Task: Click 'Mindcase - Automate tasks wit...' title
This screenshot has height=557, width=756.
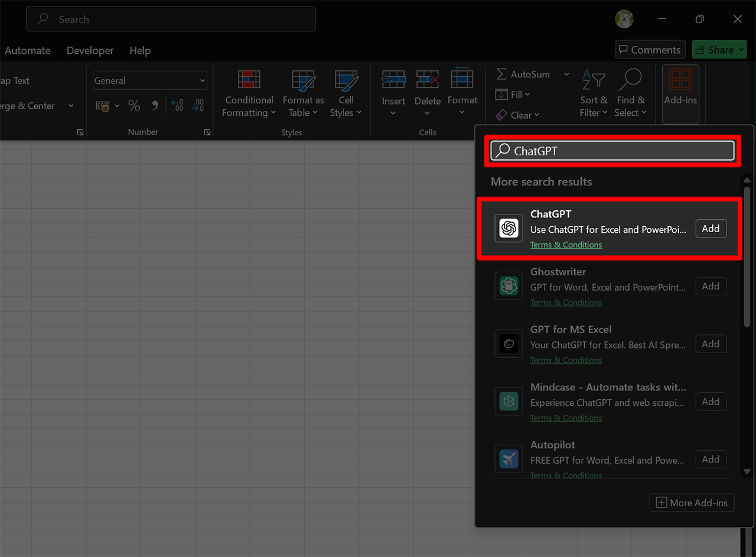Action: point(608,387)
